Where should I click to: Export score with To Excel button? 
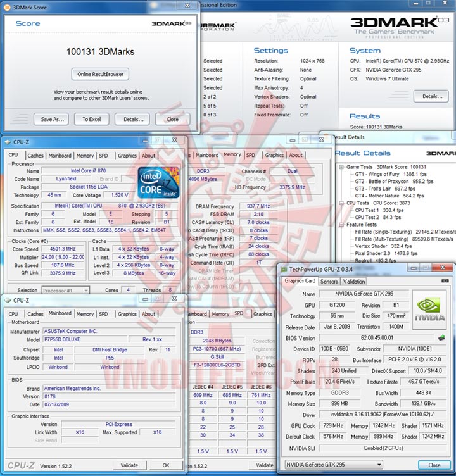[x=91, y=119]
